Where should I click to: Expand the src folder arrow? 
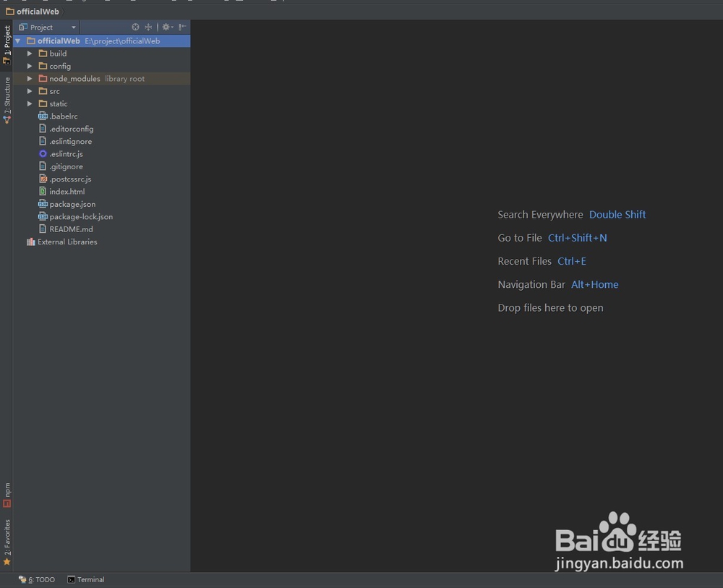30,91
